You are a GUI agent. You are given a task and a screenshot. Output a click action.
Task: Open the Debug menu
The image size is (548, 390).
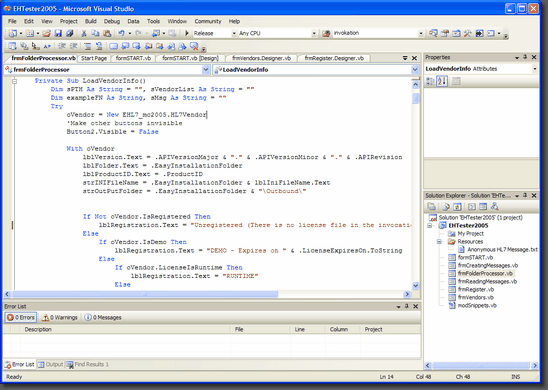tap(112, 21)
